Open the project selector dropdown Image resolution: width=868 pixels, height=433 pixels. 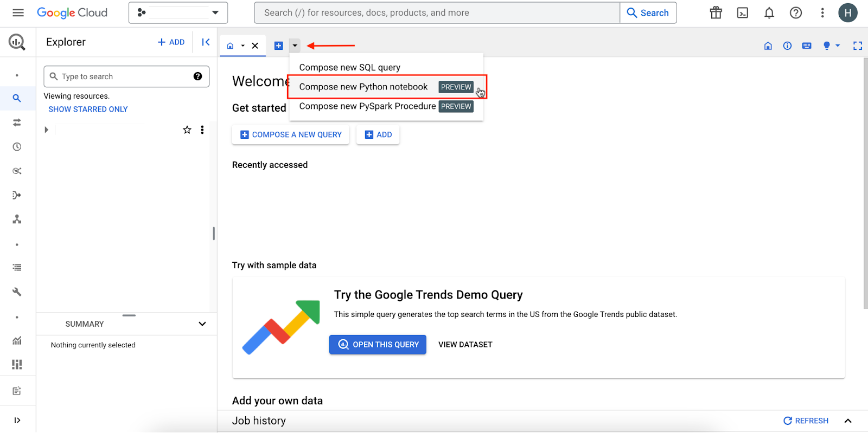click(x=178, y=12)
